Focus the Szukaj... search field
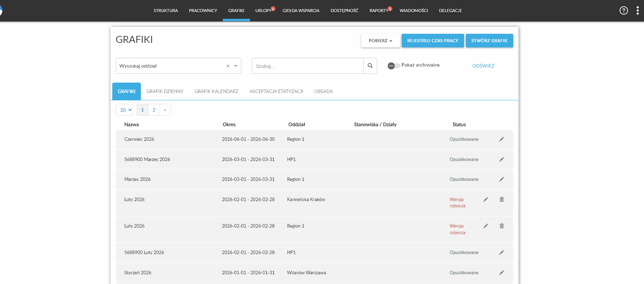644x284 pixels. coord(308,66)
